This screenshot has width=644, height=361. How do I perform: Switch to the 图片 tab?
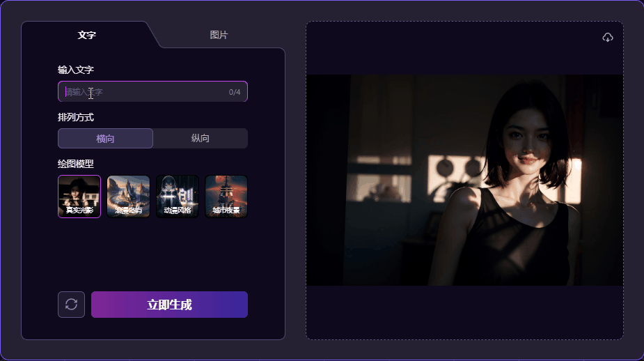point(219,35)
